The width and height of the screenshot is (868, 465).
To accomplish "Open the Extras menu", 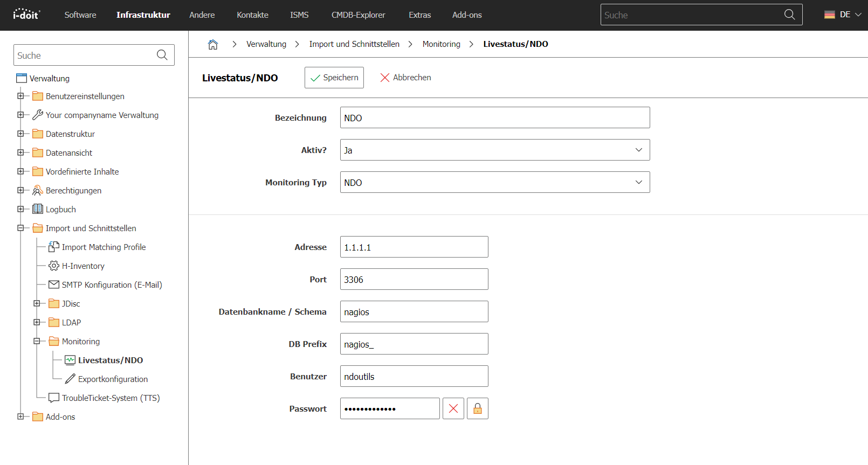I will [x=420, y=15].
